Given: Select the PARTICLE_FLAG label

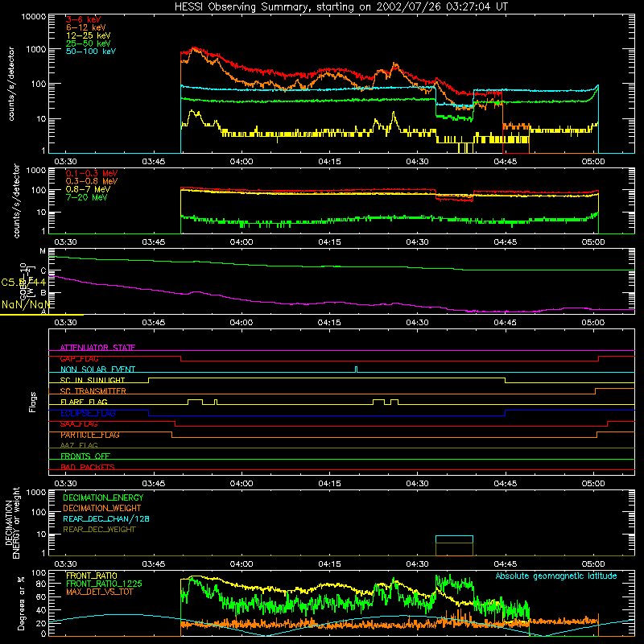Looking at the screenshot, I should tap(90, 435).
